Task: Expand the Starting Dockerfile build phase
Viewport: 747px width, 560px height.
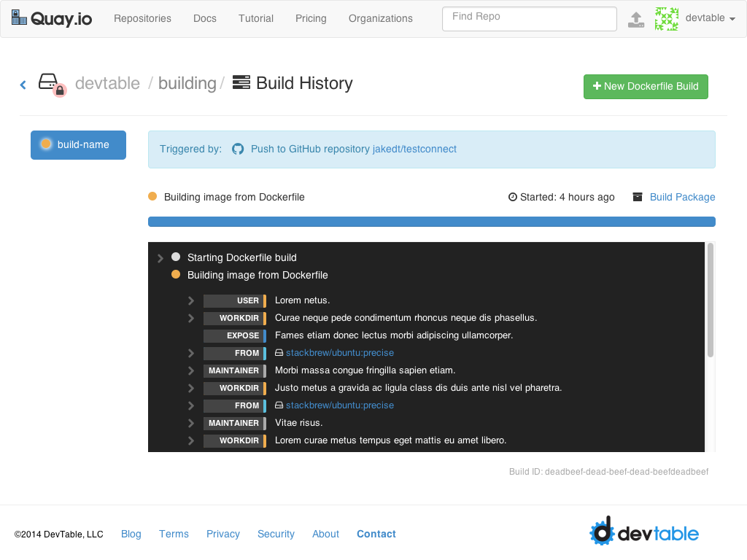Action: tap(160, 257)
